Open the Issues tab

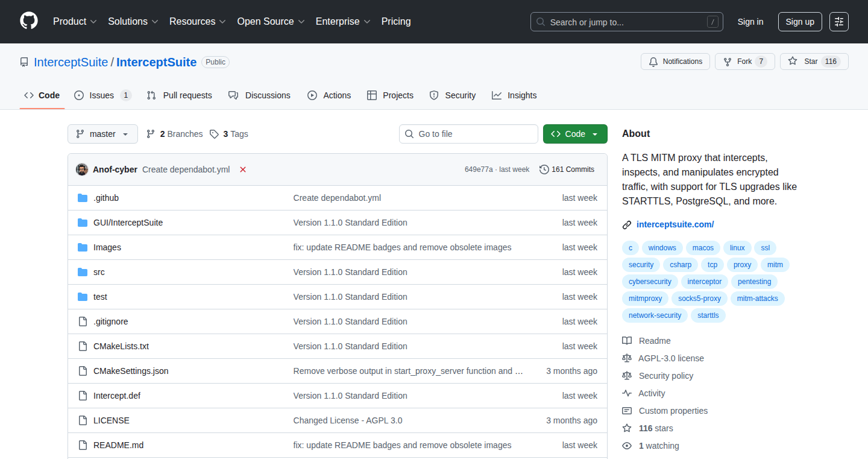coord(102,95)
